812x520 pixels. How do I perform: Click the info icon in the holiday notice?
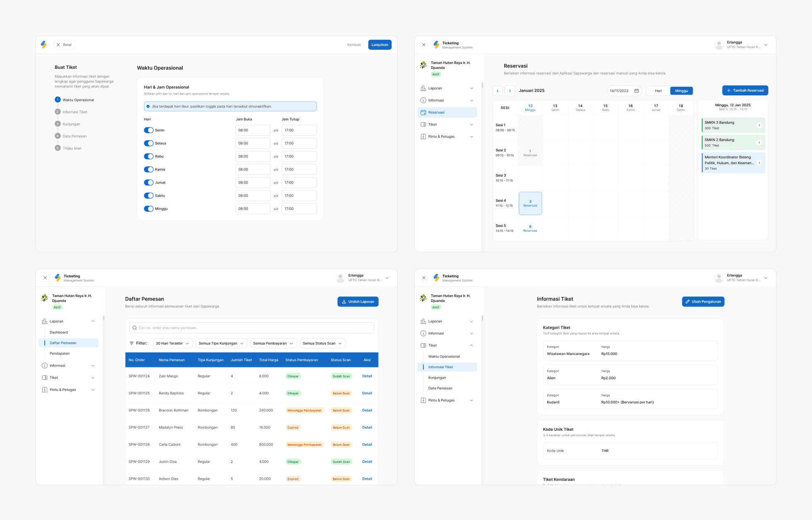click(148, 107)
